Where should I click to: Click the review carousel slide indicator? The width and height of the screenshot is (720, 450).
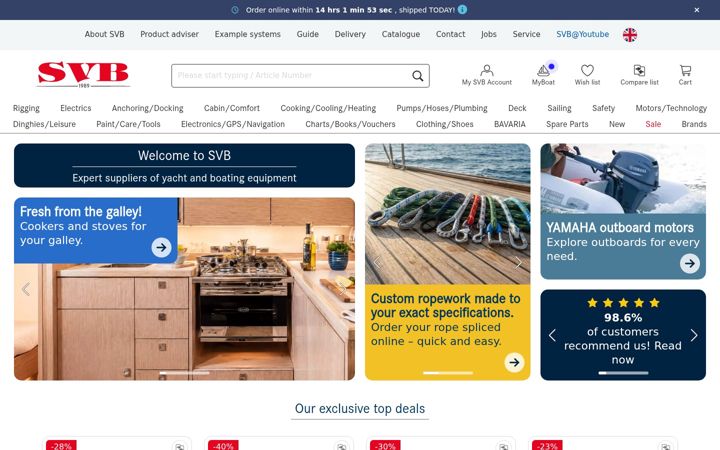[x=623, y=373]
